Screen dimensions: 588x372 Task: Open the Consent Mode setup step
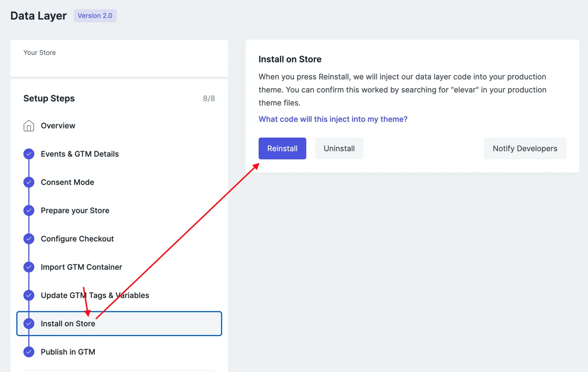click(67, 182)
